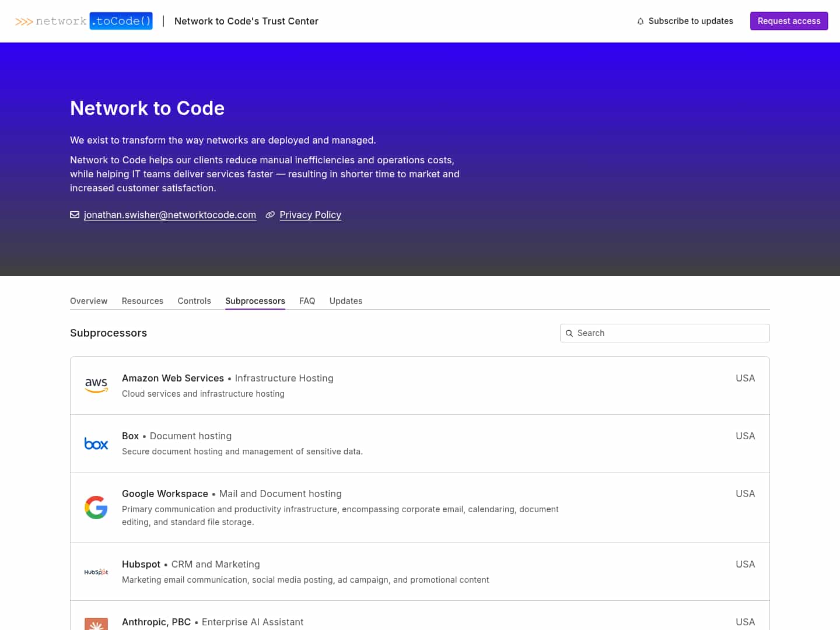This screenshot has height=630, width=840.
Task: Click the chain link icon beside Privacy Policy
Action: tap(270, 215)
